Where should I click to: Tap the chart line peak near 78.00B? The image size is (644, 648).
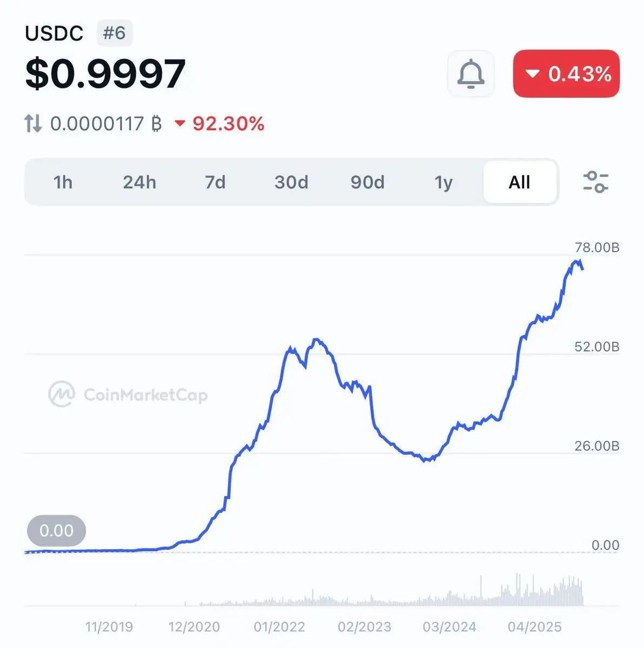pos(577,262)
